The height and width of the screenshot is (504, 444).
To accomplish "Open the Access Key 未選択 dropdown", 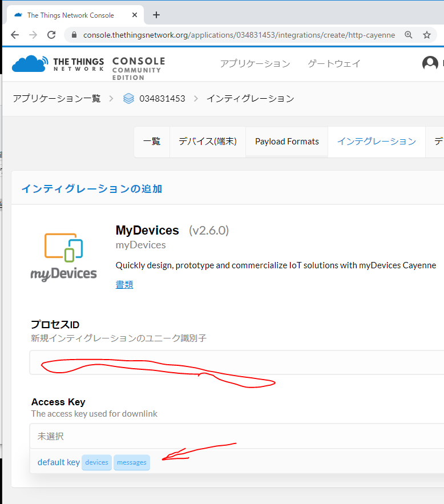I will click(237, 436).
